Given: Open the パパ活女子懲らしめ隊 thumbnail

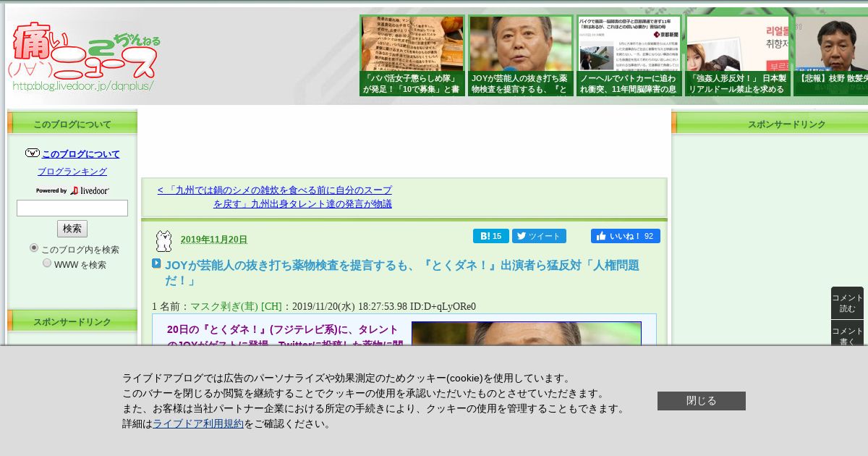Looking at the screenshot, I should click(412, 56).
